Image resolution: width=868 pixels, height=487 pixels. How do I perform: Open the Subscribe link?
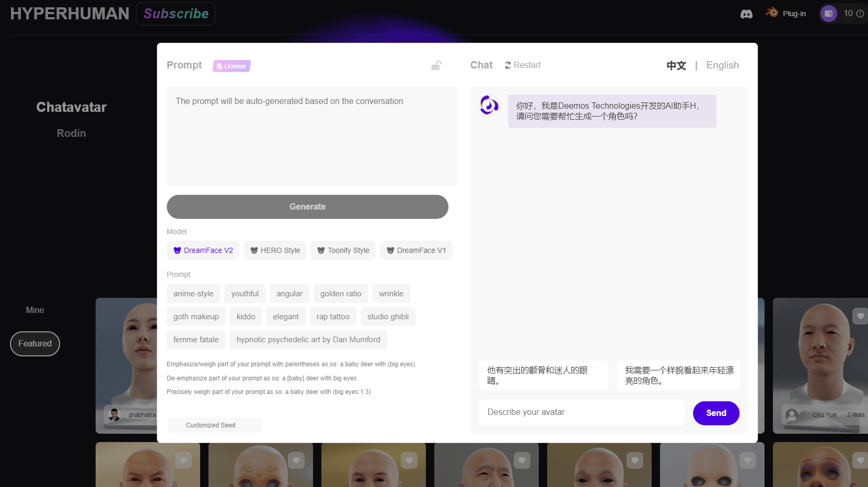[176, 14]
